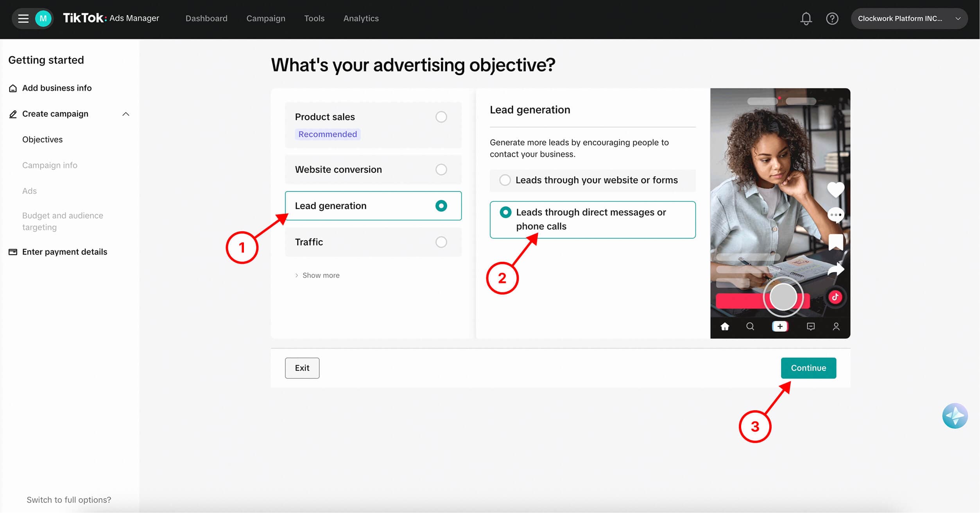Viewport: 980px width, 513px height.
Task: Select the Website conversion radio button
Action: click(441, 170)
